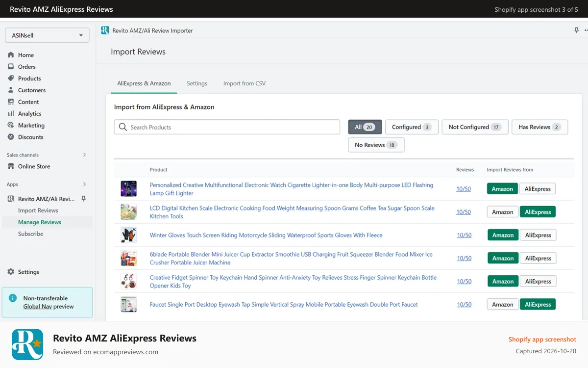Open the Personalized Creative Multifunctional Watch product link
The width and height of the screenshot is (588, 368).
point(292,189)
